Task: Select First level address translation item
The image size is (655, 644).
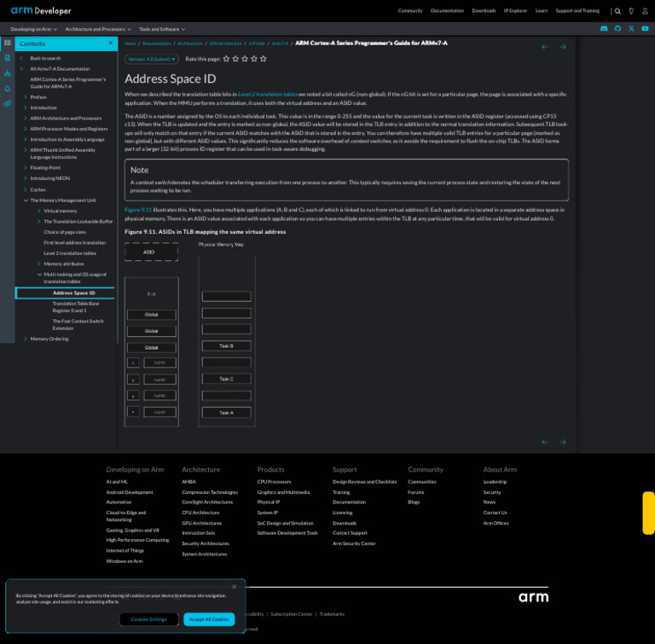Action: [x=74, y=243]
